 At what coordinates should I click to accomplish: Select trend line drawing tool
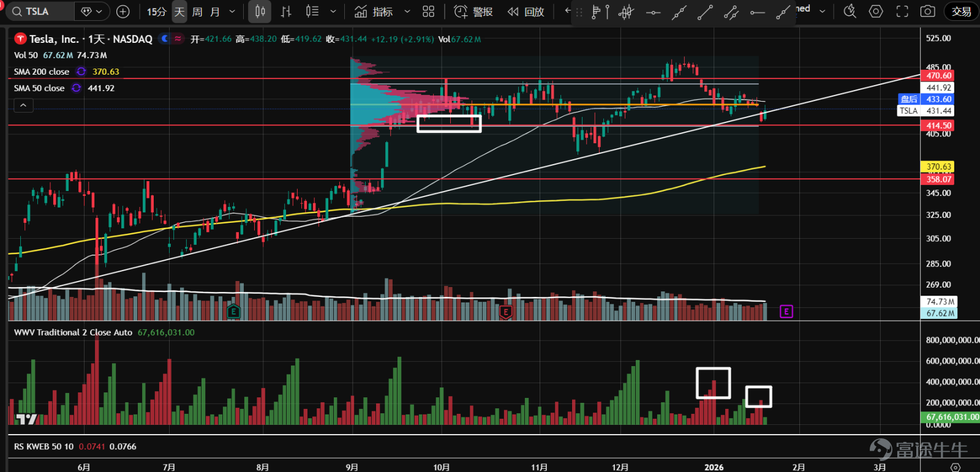pos(705,12)
